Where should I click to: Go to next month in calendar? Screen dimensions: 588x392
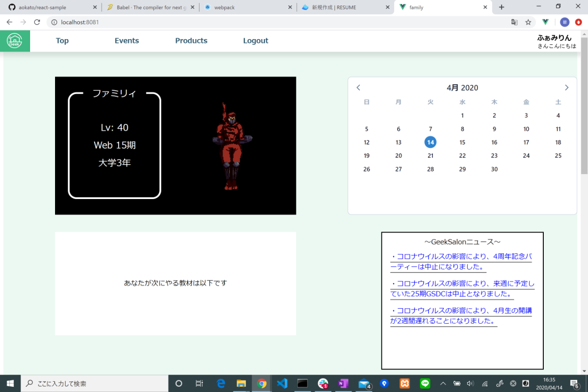[566, 88]
